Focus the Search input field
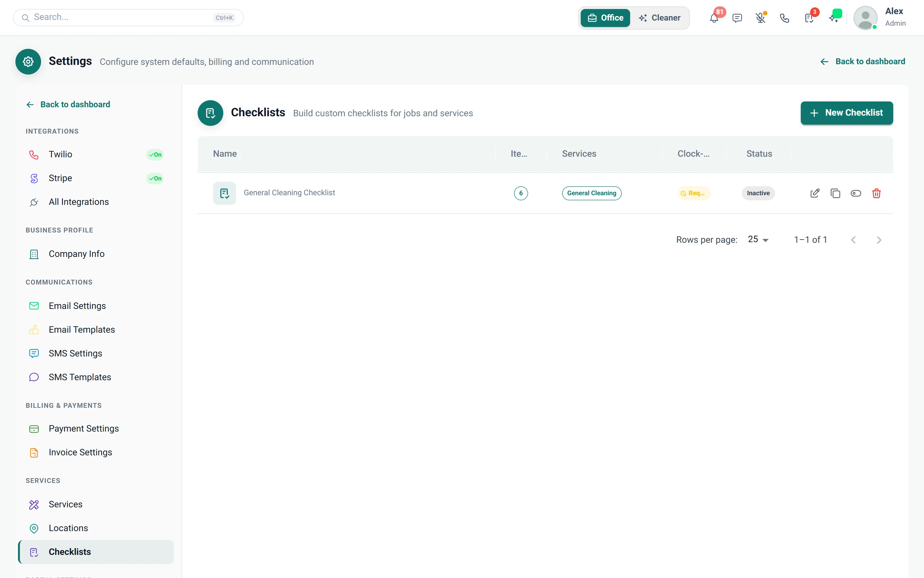924x578 pixels. point(128,18)
